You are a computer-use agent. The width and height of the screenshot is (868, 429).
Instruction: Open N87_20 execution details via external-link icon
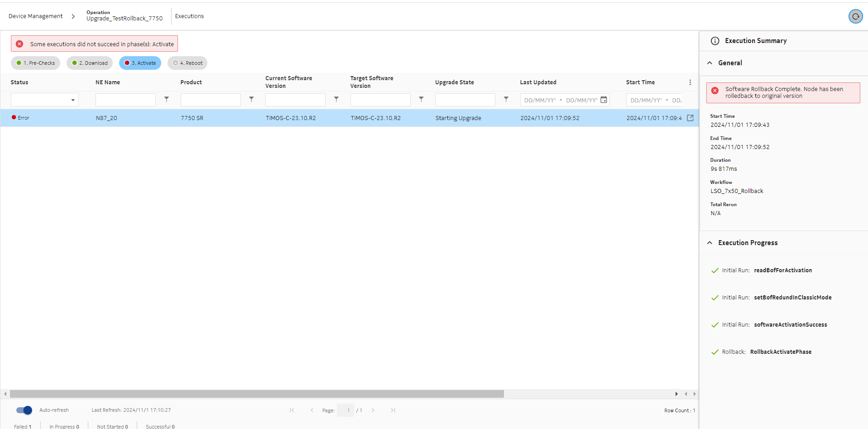690,118
